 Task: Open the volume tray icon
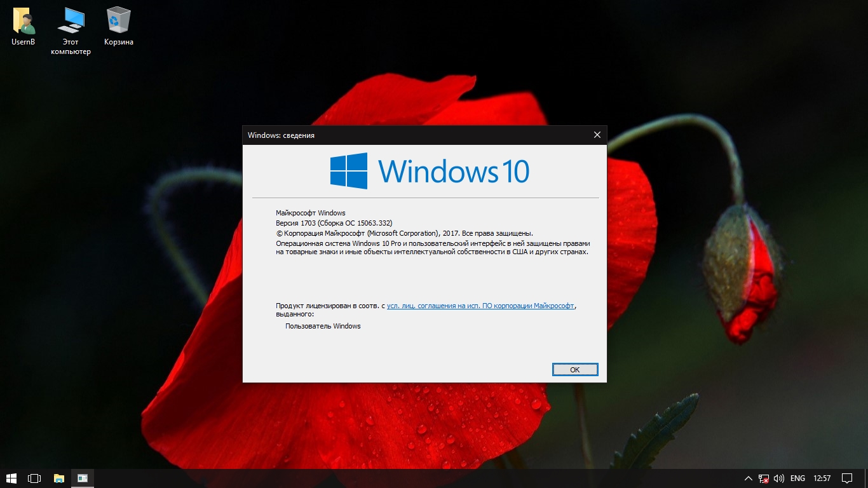[x=779, y=478]
